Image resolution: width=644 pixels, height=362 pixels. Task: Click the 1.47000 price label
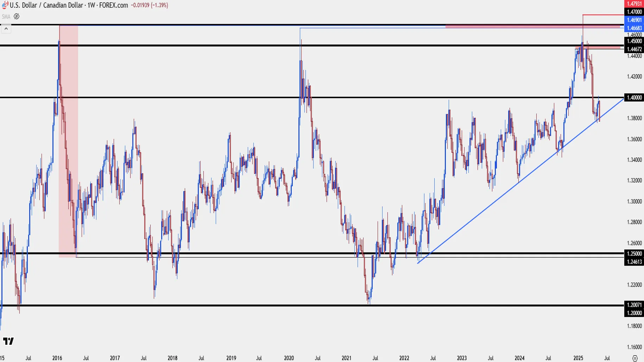tap(634, 12)
